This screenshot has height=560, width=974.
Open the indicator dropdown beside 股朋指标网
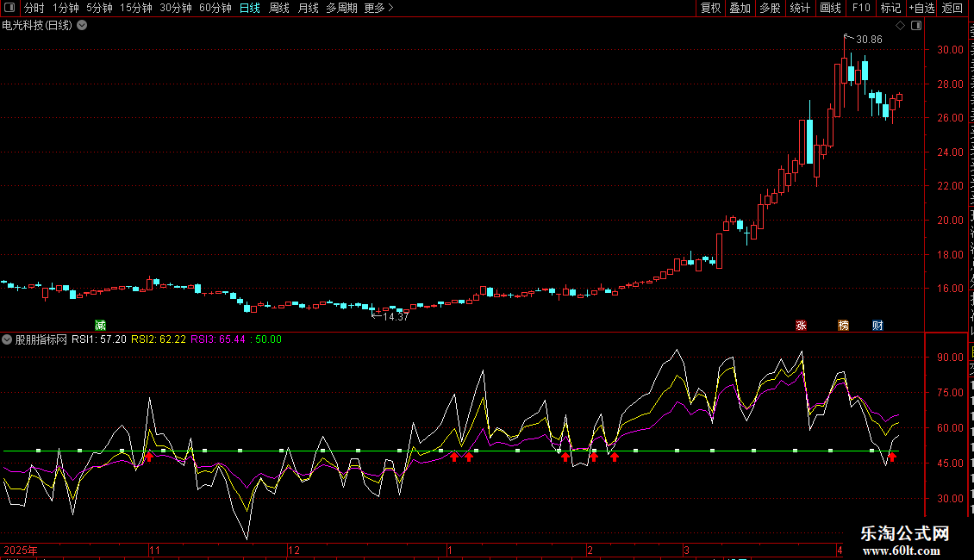click(x=7, y=339)
